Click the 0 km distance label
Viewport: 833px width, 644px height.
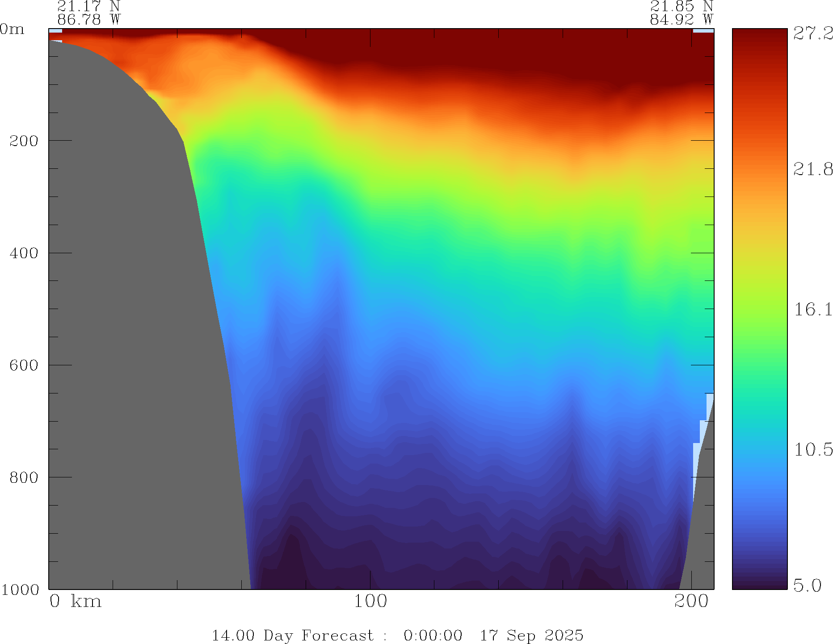coord(75,601)
